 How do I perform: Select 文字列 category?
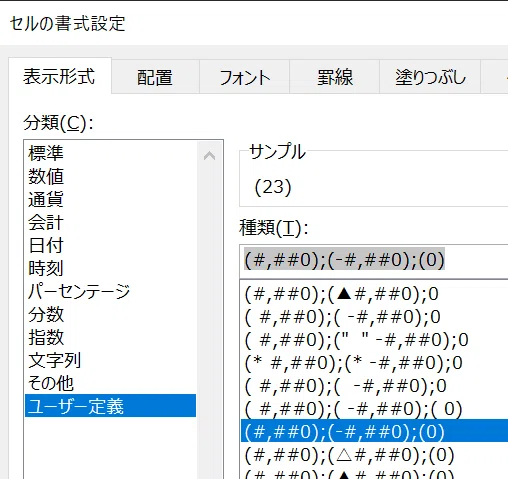tap(110, 360)
